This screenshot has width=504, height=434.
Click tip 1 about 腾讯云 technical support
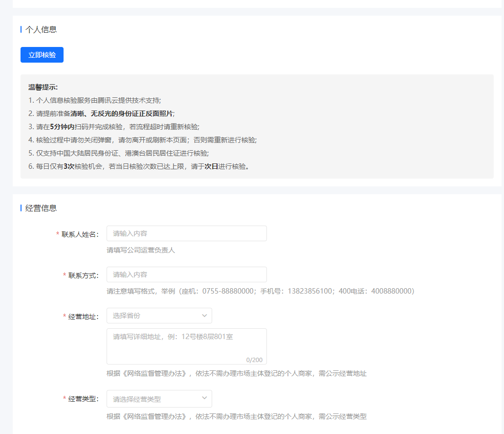pyautogui.click(x=94, y=100)
